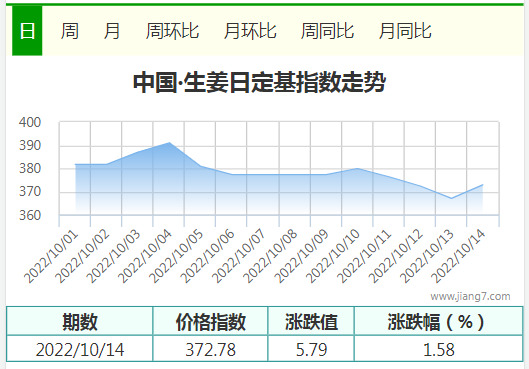
Task: Click the chart title 中国·生姜日定基指数走势
Action: [259, 82]
